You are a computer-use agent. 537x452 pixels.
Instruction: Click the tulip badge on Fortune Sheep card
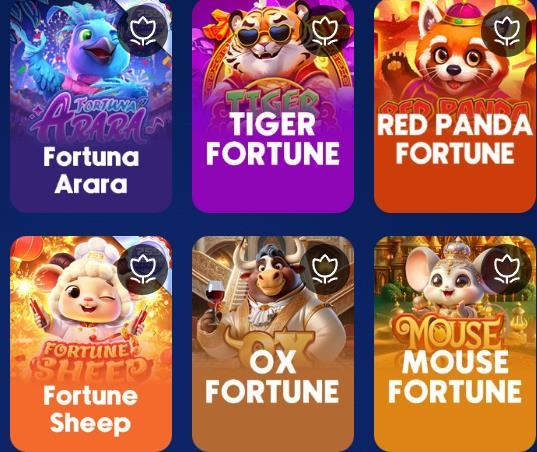tap(143, 270)
